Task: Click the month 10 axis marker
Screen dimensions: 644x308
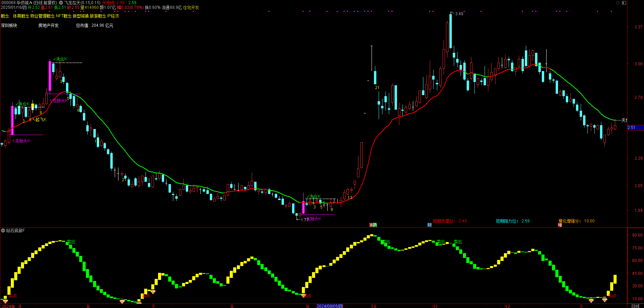Action: (374, 306)
